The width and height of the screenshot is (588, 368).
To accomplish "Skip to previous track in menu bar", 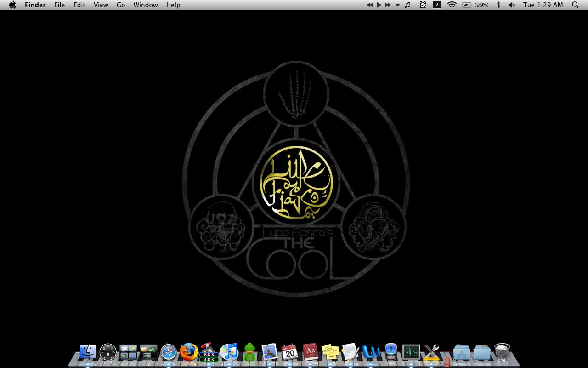I will tap(370, 5).
